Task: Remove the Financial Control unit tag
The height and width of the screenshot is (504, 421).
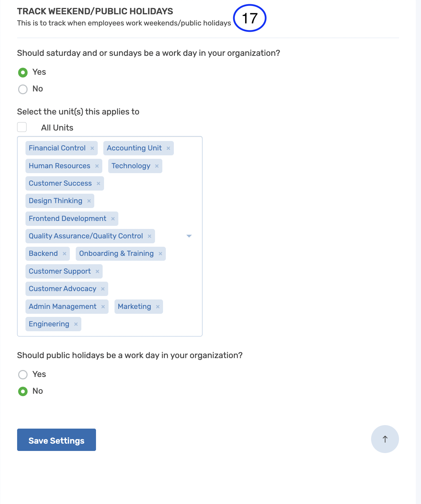Action: [x=93, y=148]
